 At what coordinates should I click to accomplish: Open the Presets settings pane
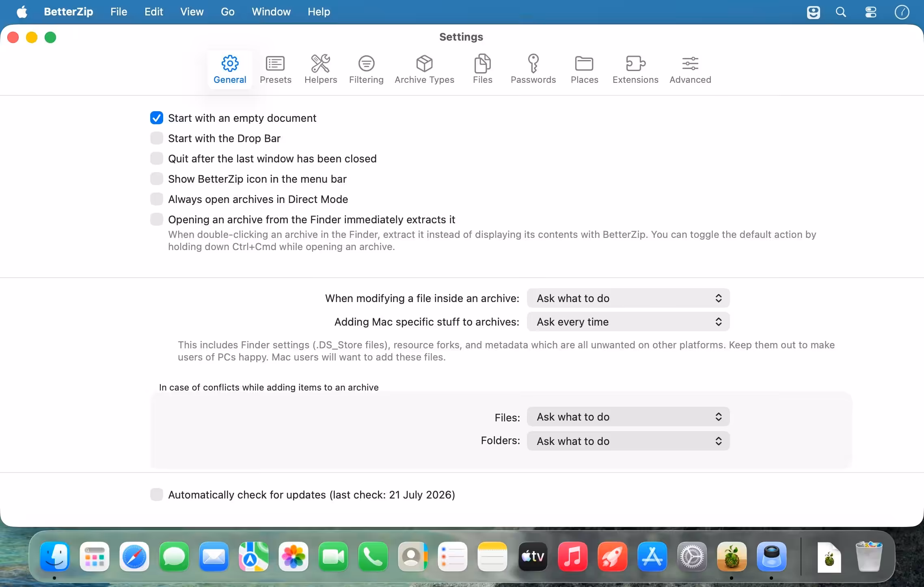pyautogui.click(x=275, y=69)
